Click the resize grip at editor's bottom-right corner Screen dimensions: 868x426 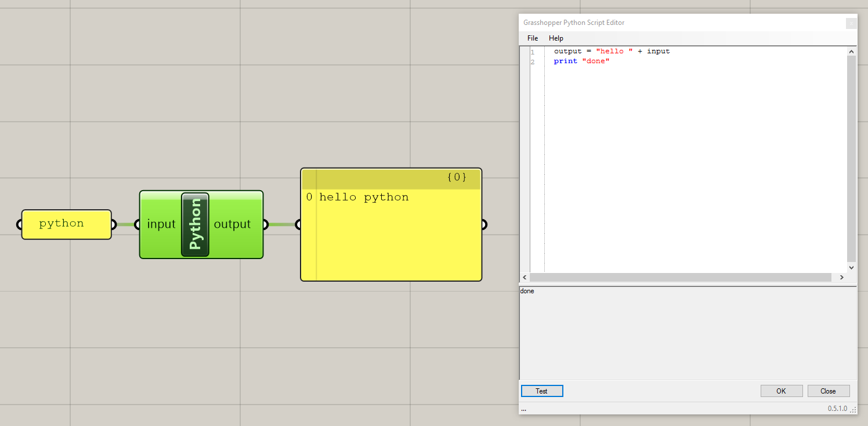point(853,410)
